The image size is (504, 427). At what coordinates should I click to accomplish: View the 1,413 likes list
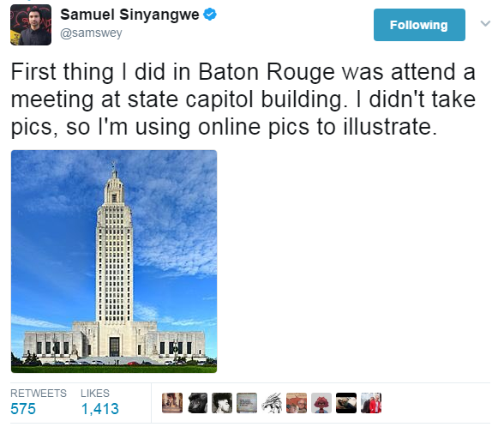tap(100, 409)
